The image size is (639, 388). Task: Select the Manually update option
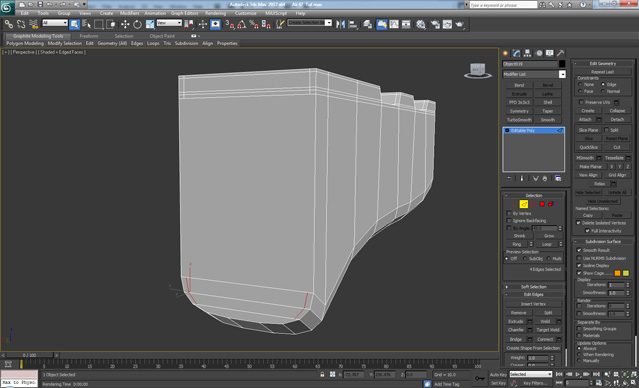coord(579,361)
